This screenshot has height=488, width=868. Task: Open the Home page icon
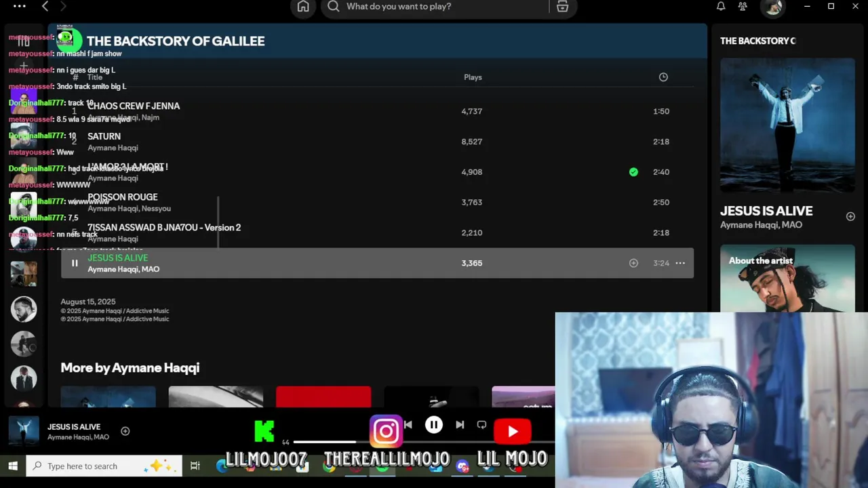click(x=303, y=6)
